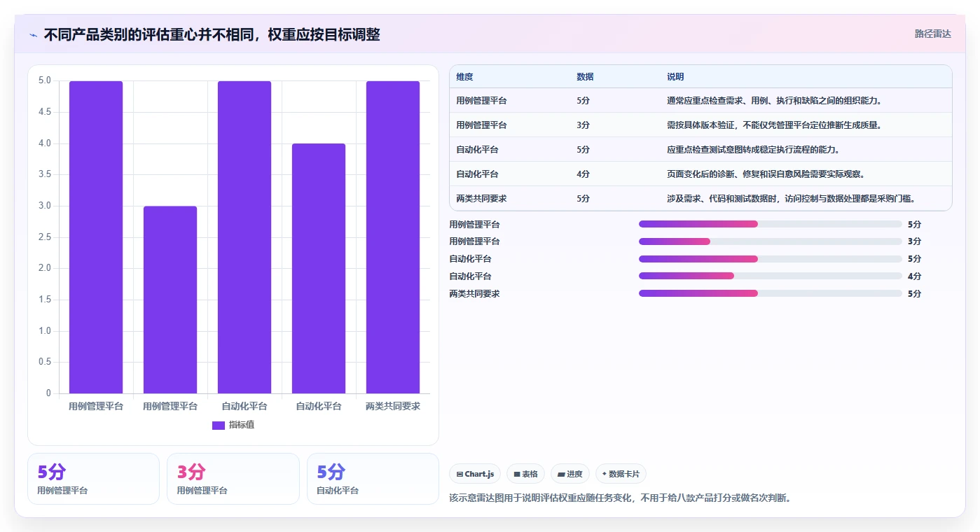Click the bar above 两类共同要求
This screenshot has height=532, width=980.
point(393,237)
